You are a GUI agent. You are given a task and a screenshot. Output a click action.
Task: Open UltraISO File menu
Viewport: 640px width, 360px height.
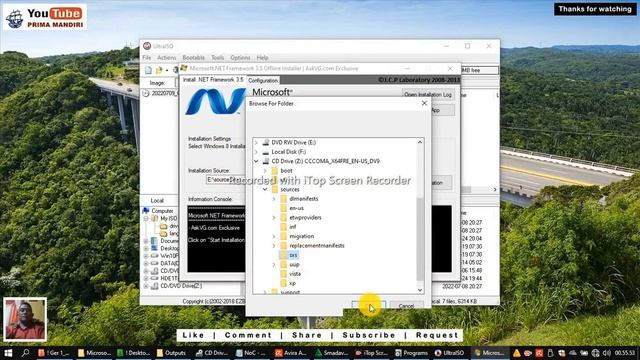[147, 58]
